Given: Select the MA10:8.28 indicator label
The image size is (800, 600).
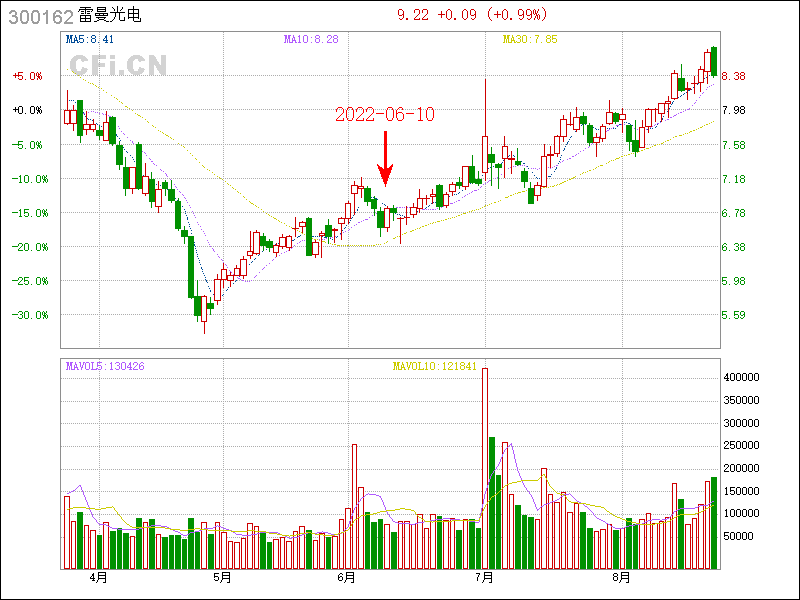Looking at the screenshot, I should 311,39.
